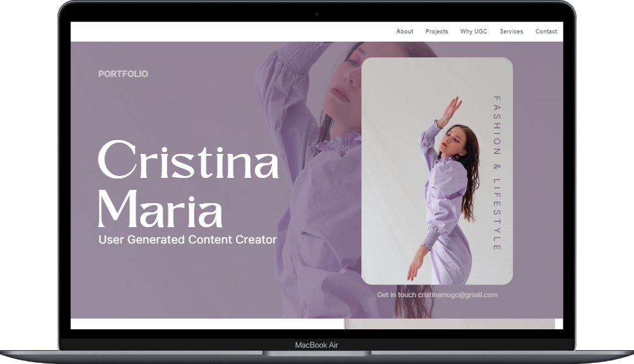Click the vertical Fashion & Lifestyle text
634x364 pixels.
pyautogui.click(x=497, y=173)
